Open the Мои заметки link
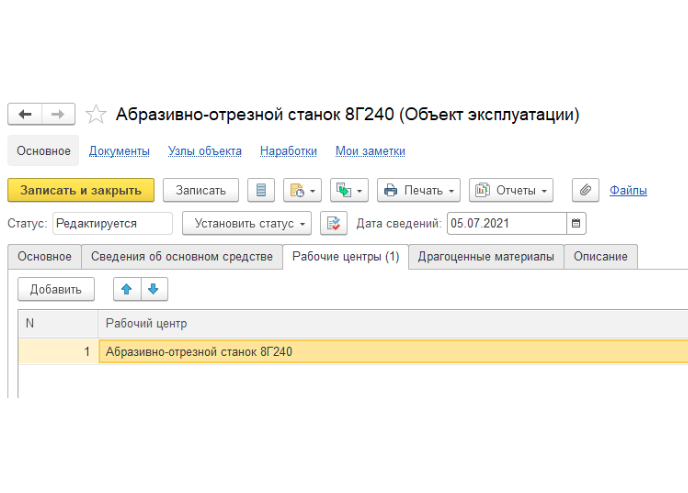This screenshot has width=688, height=493. click(x=370, y=151)
